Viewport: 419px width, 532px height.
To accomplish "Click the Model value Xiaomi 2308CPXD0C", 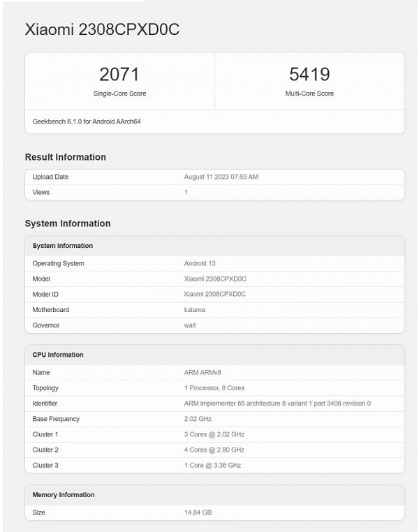I will [x=215, y=279].
